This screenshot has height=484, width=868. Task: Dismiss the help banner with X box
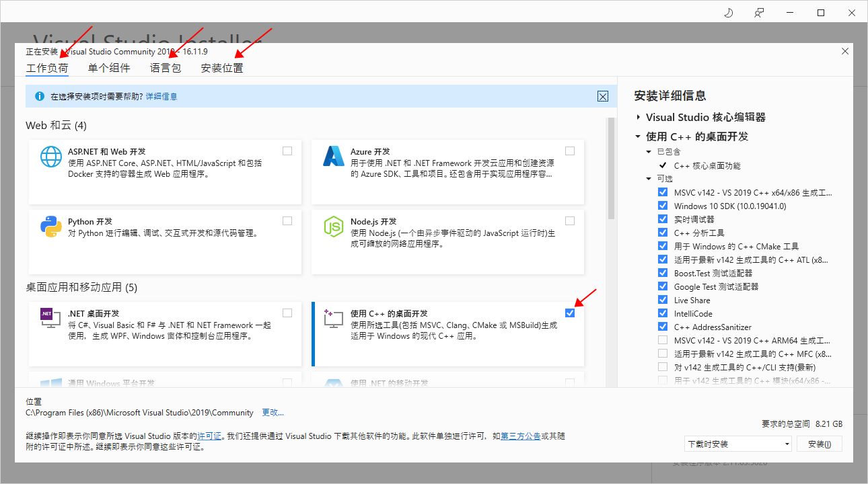click(603, 96)
